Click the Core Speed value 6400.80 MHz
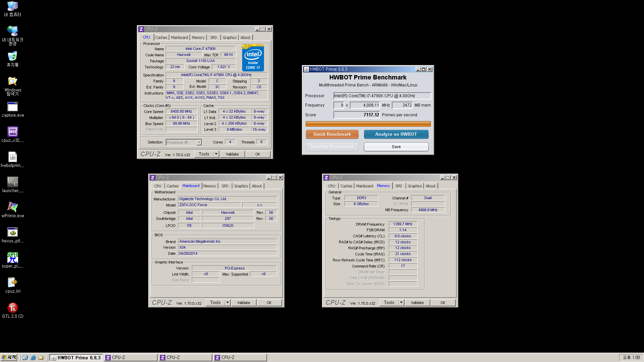Image resolution: width=644 pixels, height=362 pixels. pyautogui.click(x=181, y=112)
